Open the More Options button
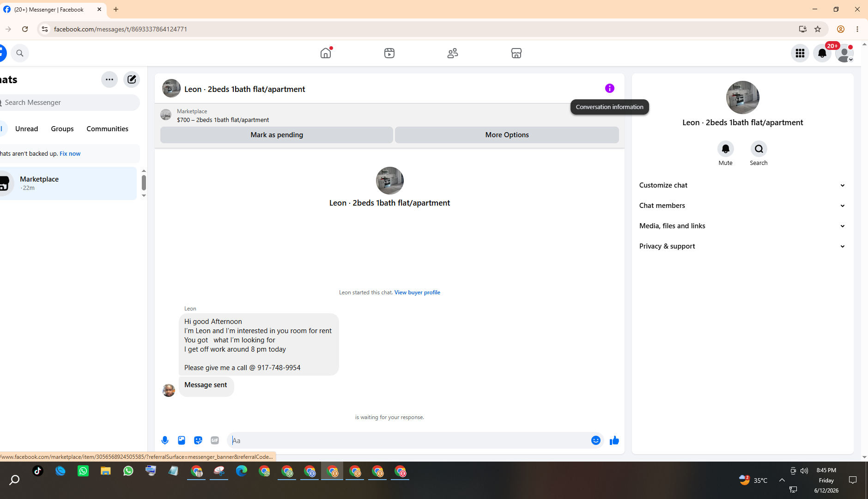The width and height of the screenshot is (868, 499). 507,135
